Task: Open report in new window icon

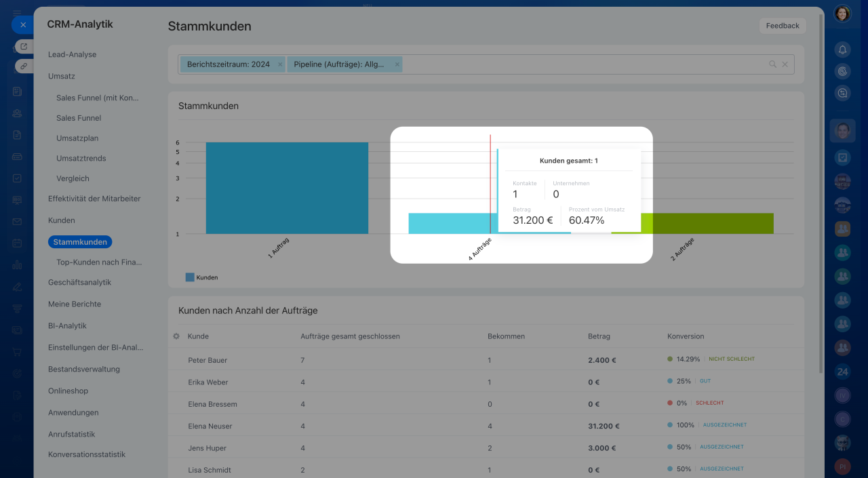Action: coord(24,46)
